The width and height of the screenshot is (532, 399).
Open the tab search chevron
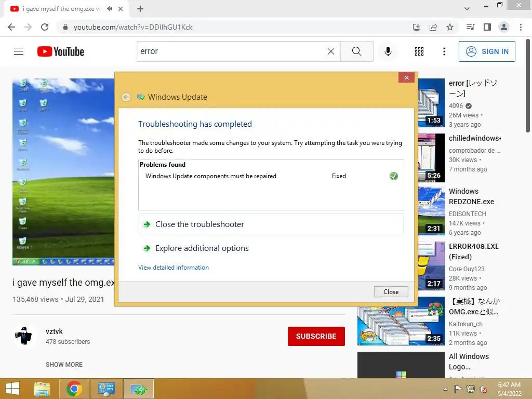pyautogui.click(x=467, y=9)
